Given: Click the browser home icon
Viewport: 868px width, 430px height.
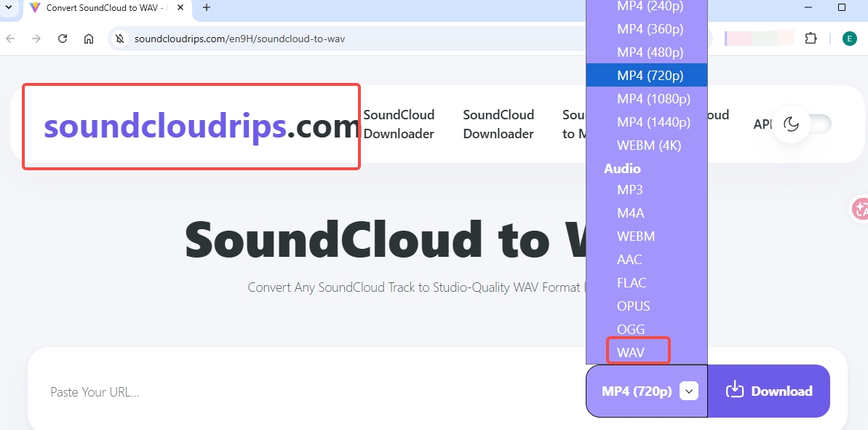Looking at the screenshot, I should click(x=87, y=38).
